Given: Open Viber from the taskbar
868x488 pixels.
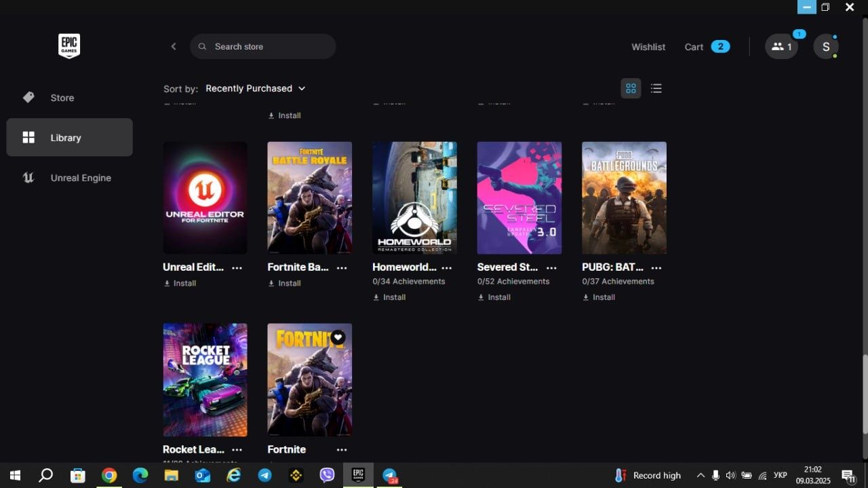Looking at the screenshot, I should pyautogui.click(x=327, y=475).
